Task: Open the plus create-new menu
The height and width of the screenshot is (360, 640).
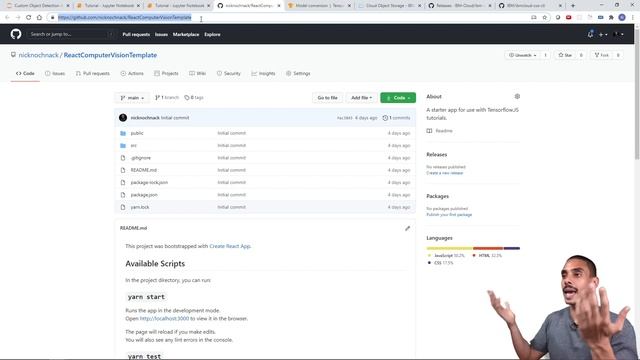Action: (603, 35)
